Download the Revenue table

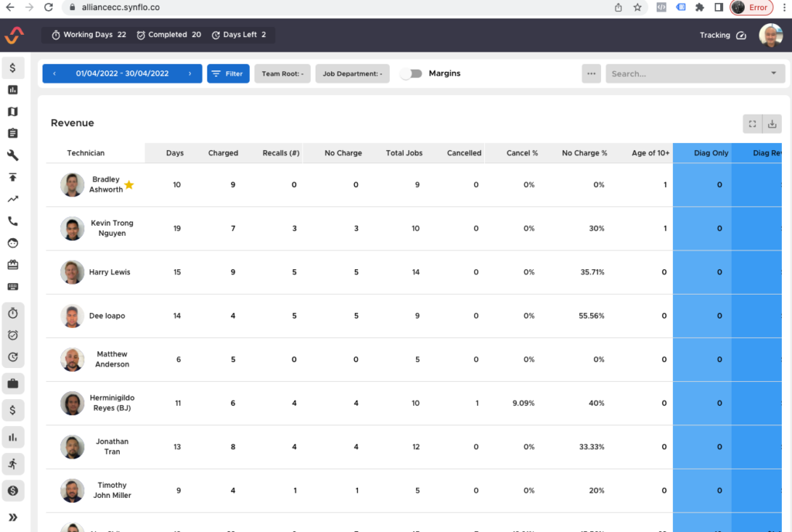[772, 124]
